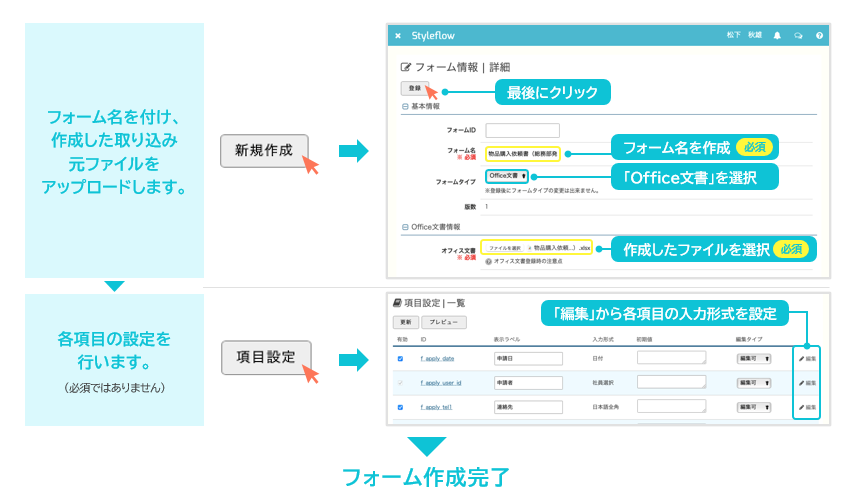Open the フォームタイプ Office文書 dropdown
The height and width of the screenshot is (499, 860).
point(507,176)
